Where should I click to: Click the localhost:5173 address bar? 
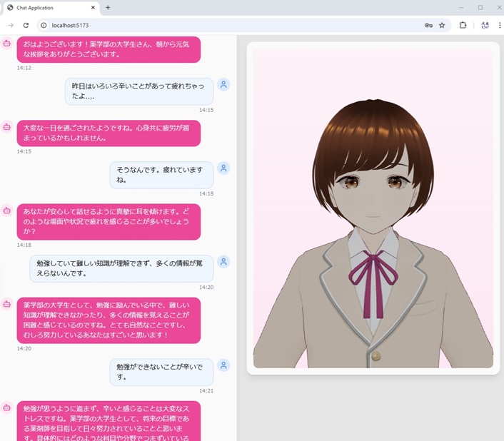214,25
